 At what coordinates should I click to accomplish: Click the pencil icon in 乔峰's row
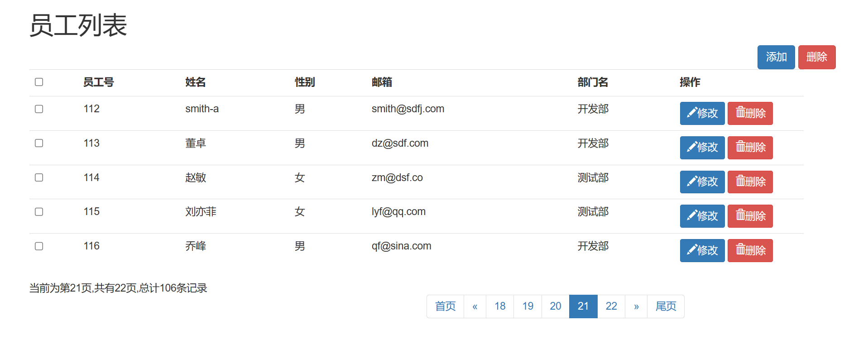click(x=692, y=250)
